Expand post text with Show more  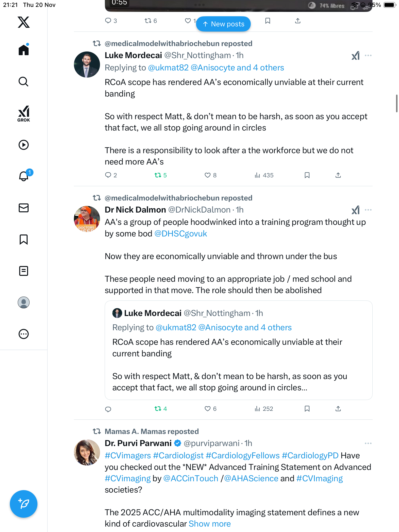pyautogui.click(x=210, y=524)
